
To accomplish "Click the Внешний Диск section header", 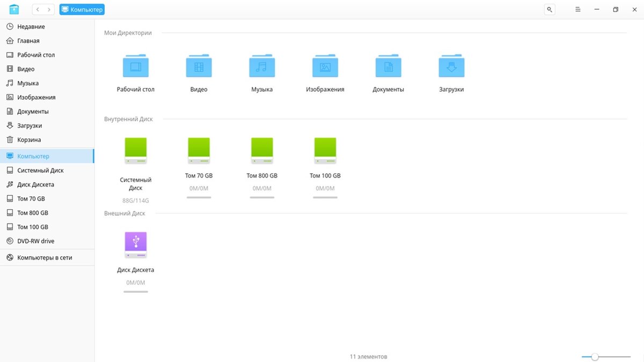I will (125, 213).
